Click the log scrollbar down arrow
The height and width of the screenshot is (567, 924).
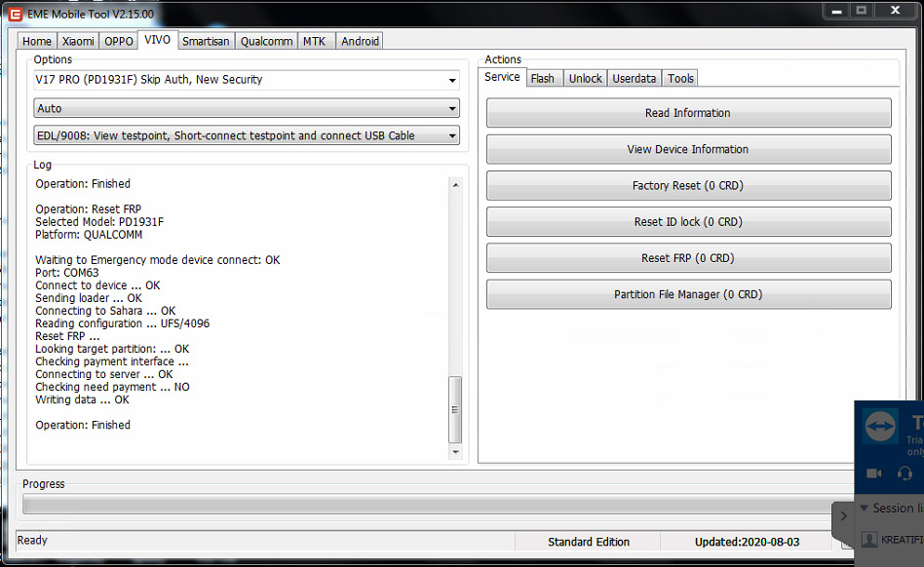pyautogui.click(x=455, y=452)
